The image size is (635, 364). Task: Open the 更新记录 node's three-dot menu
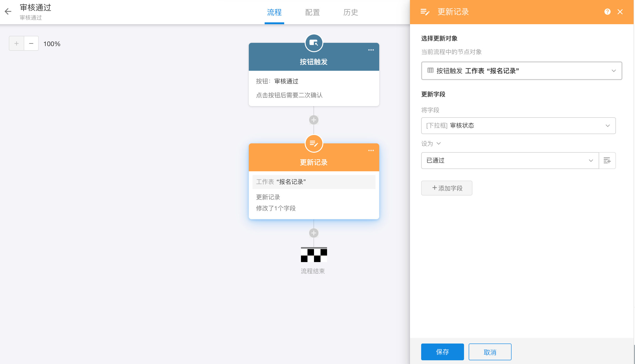coord(371,151)
